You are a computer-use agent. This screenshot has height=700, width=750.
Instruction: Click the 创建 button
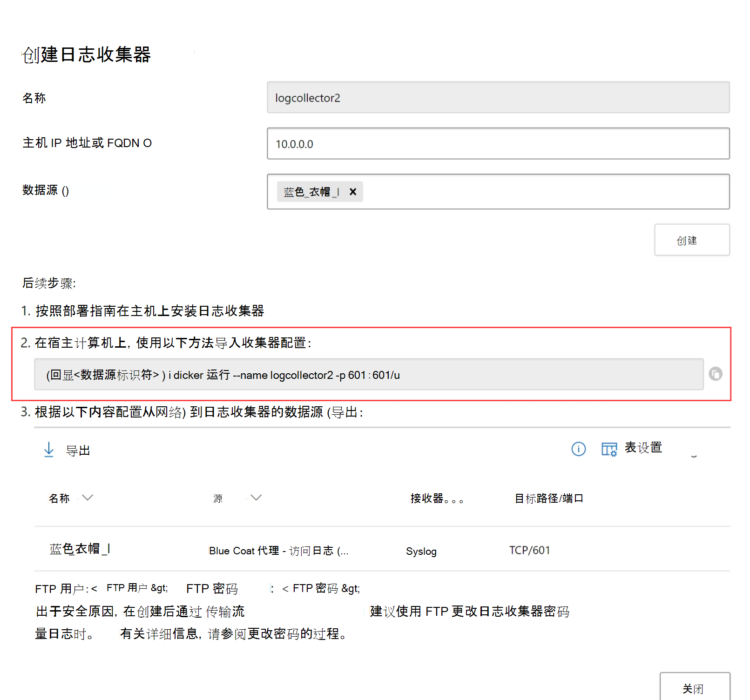coord(692,240)
